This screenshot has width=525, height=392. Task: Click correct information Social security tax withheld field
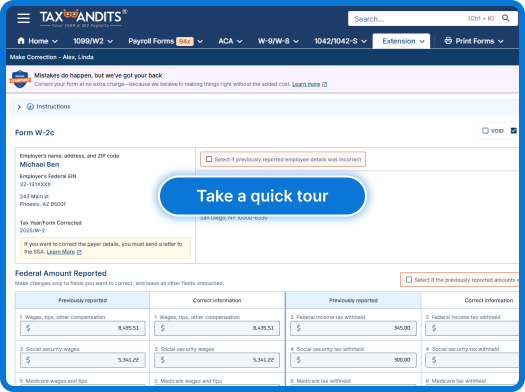[472, 360]
